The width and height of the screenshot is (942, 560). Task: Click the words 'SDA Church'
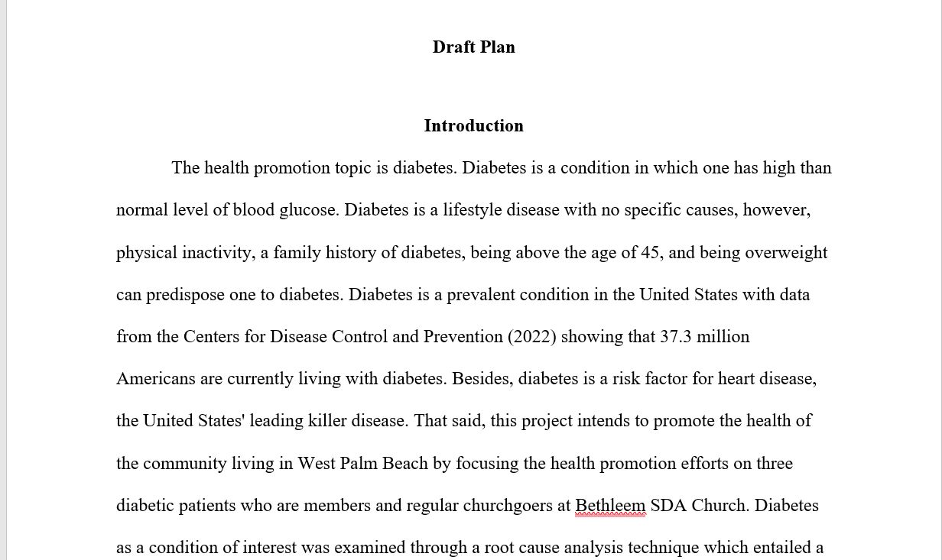[698, 506]
